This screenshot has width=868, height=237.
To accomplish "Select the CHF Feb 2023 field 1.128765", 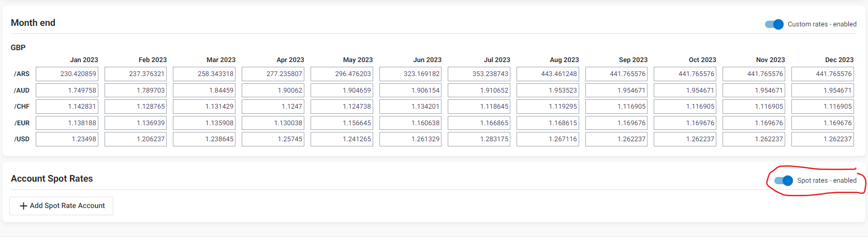I will pyautogui.click(x=136, y=107).
